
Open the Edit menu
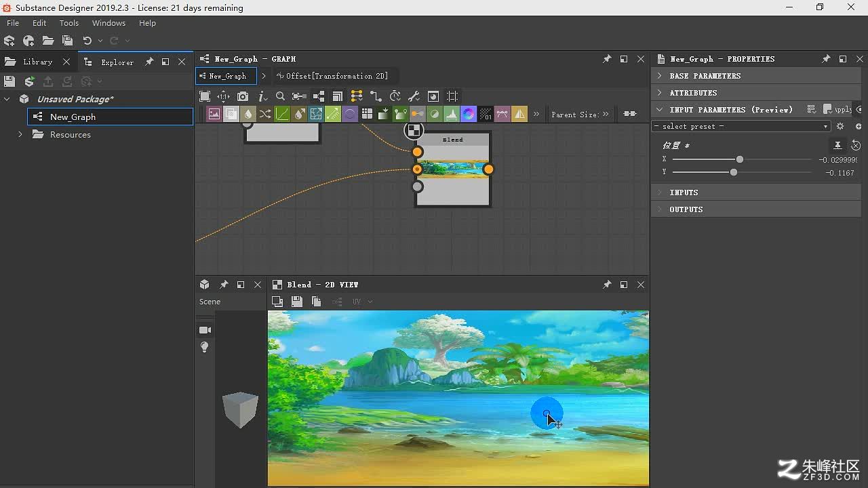coord(39,23)
